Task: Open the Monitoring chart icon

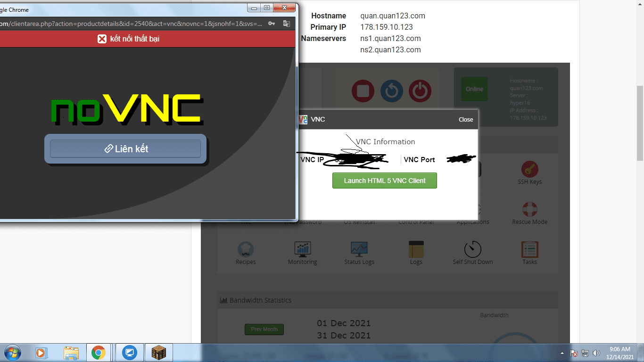Action: click(x=303, y=249)
